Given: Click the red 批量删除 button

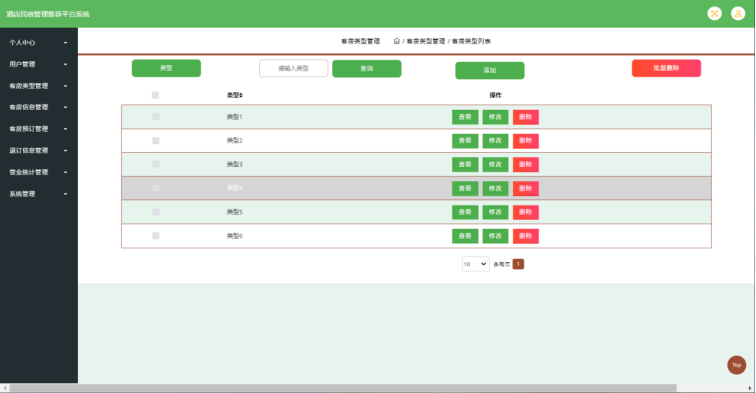Looking at the screenshot, I should coord(666,68).
